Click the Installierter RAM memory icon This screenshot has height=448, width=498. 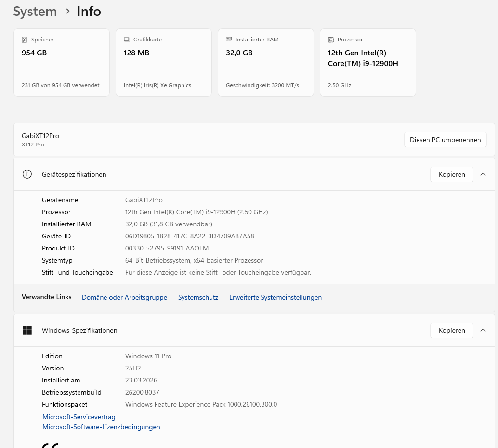point(229,40)
